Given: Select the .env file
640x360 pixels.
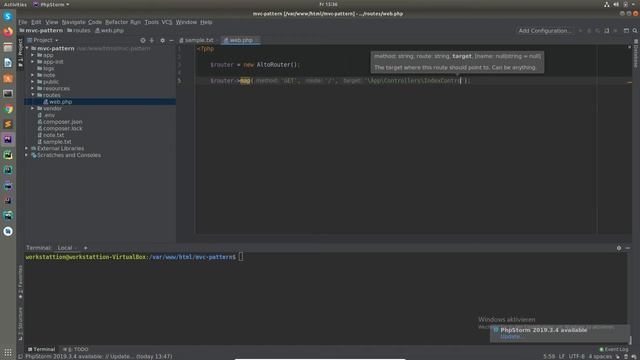Looking at the screenshot, I should [x=46, y=115].
